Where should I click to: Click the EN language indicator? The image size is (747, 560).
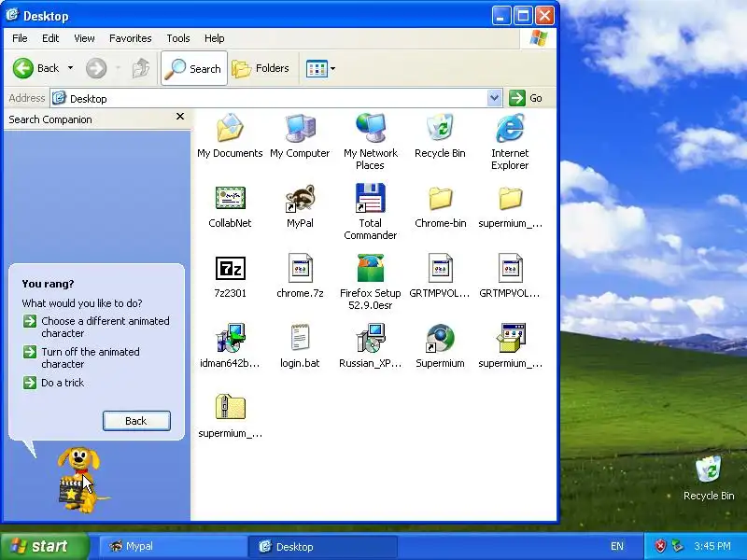pos(617,546)
